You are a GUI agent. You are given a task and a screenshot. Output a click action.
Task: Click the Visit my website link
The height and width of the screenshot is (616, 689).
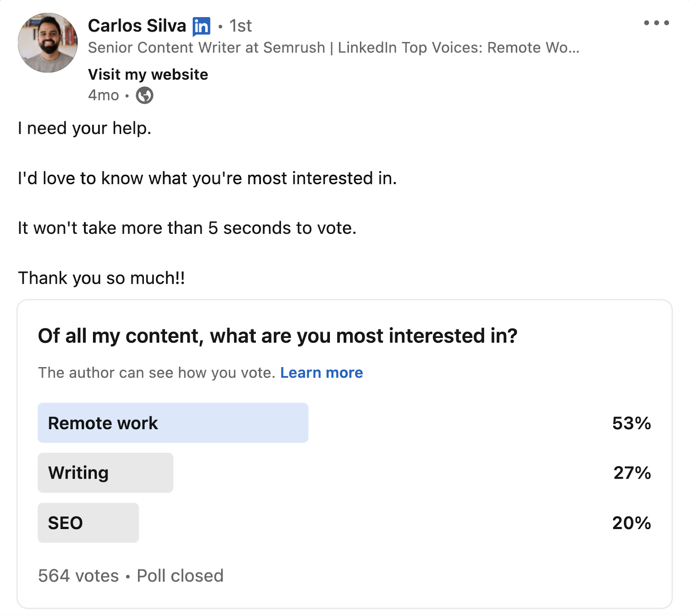[x=147, y=74]
